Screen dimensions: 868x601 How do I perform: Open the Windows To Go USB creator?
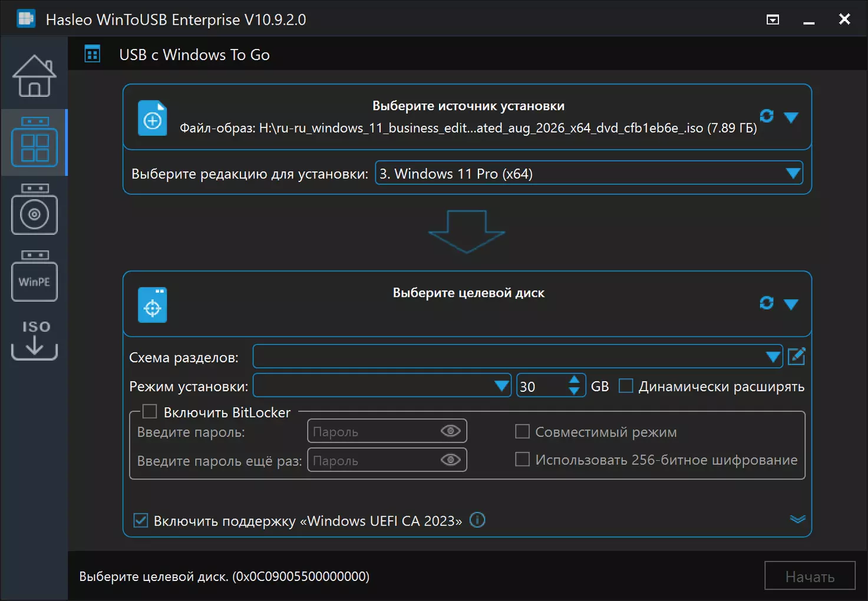tap(34, 142)
